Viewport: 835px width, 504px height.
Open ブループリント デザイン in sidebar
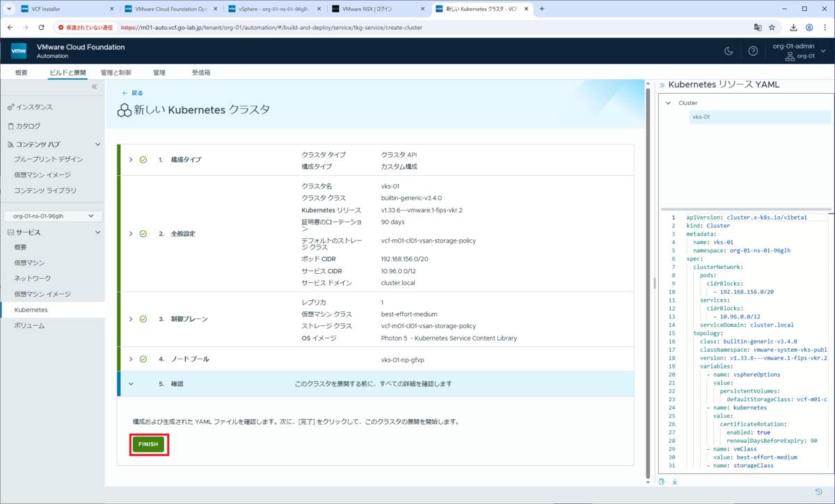pyautogui.click(x=48, y=159)
